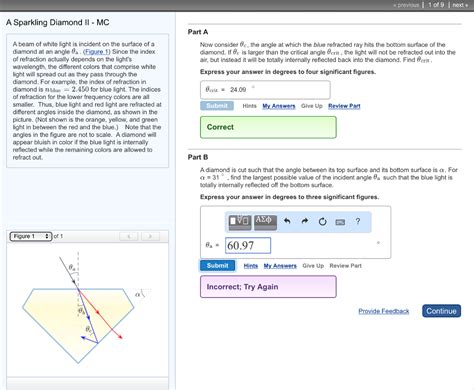Viewport: 474px width, 390px height.
Task: Click the undo arrow in answer toolbar
Action: [x=287, y=221]
